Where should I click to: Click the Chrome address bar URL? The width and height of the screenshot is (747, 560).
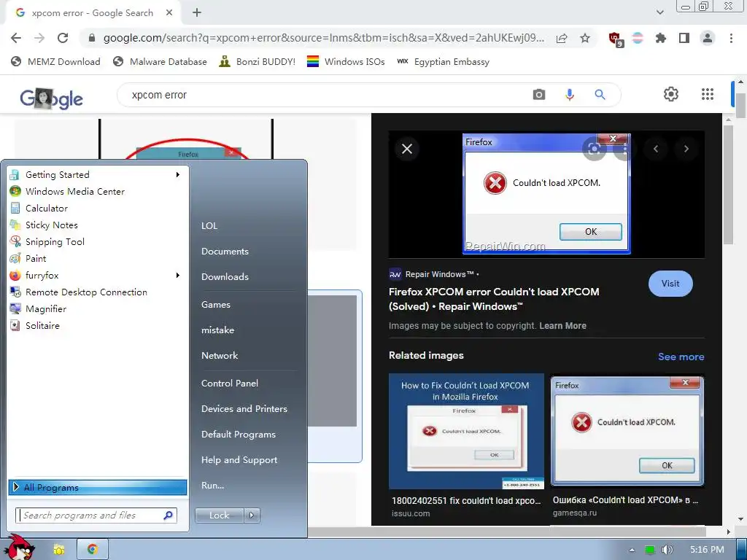pos(323,38)
